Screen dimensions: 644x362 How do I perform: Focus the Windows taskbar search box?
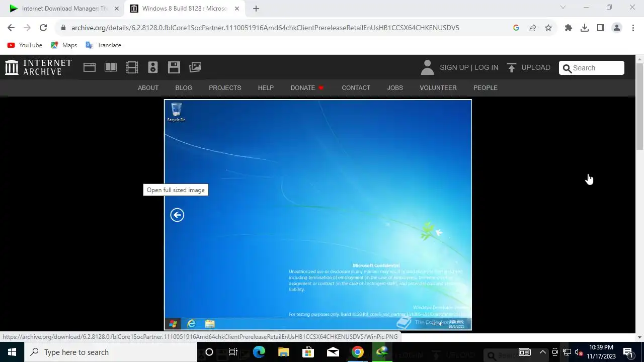coord(111,352)
